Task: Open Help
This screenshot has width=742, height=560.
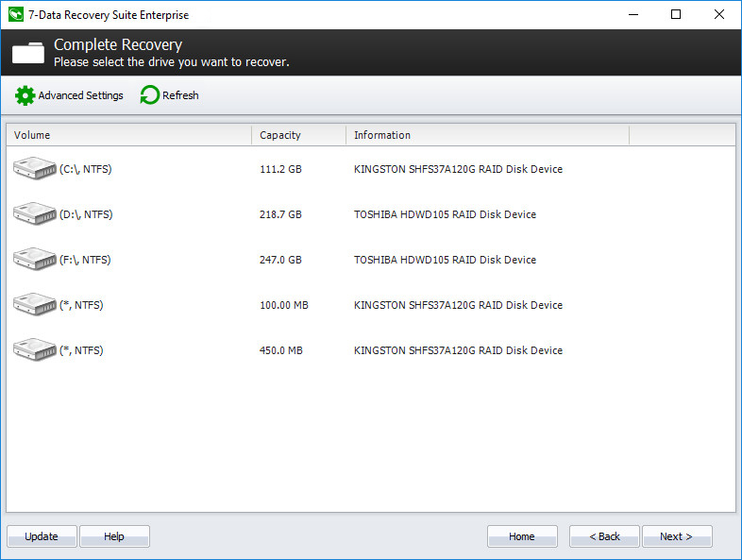Action: (x=114, y=536)
